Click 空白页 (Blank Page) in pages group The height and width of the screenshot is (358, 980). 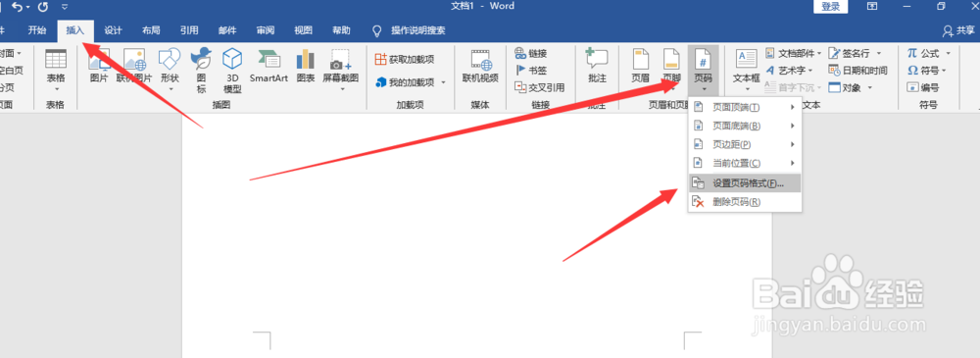coord(11,70)
